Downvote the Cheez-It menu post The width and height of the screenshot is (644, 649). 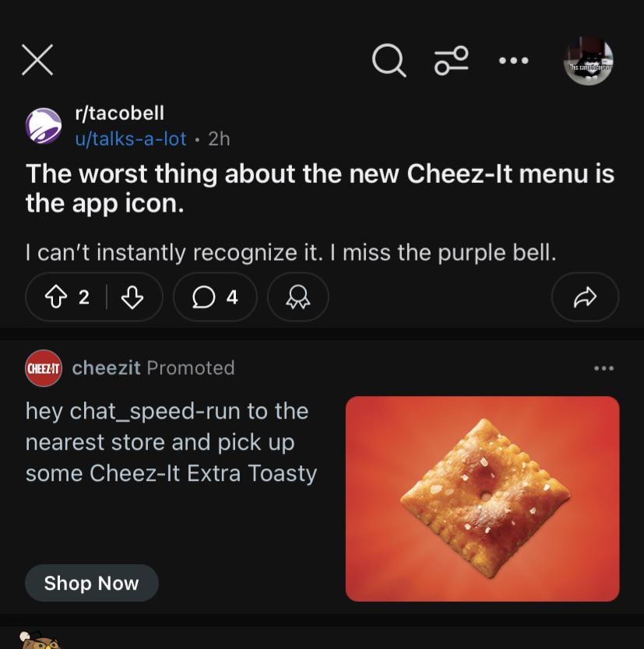coord(133,296)
